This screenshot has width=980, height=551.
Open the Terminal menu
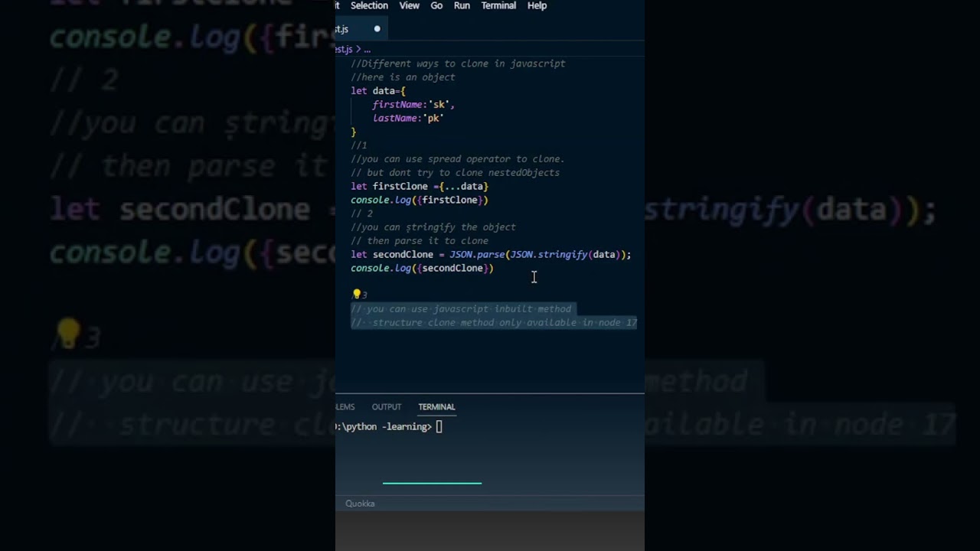pos(498,5)
